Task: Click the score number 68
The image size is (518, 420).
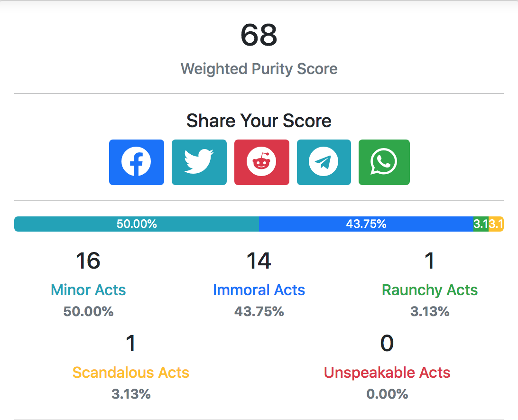Action: 259,35
